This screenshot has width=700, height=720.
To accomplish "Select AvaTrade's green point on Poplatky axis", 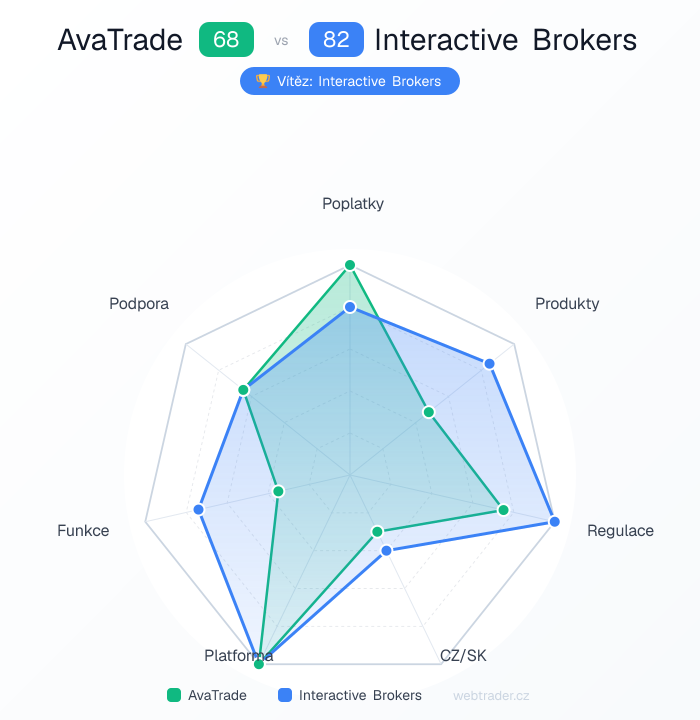I will pyautogui.click(x=350, y=265).
